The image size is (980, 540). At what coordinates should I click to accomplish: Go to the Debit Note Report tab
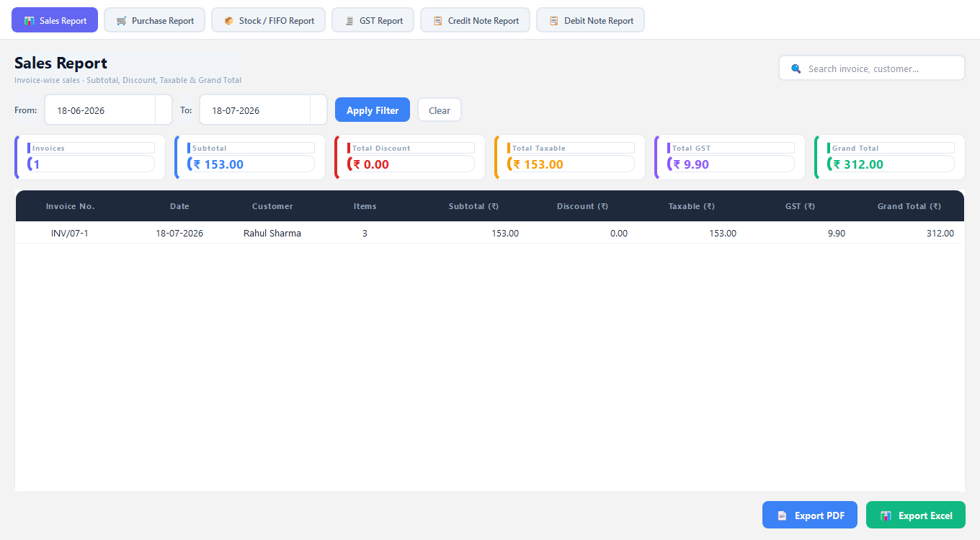tap(590, 20)
